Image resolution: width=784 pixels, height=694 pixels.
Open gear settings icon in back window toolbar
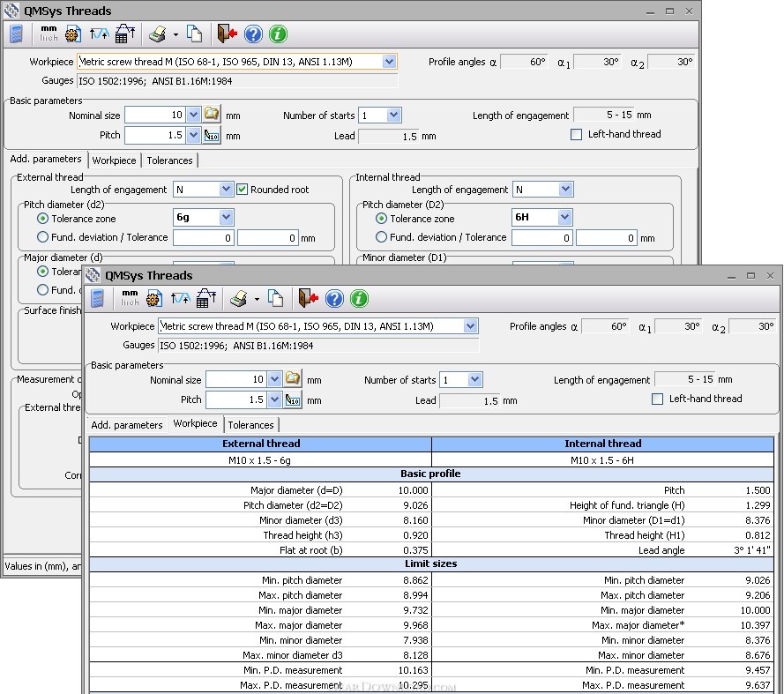click(x=73, y=34)
